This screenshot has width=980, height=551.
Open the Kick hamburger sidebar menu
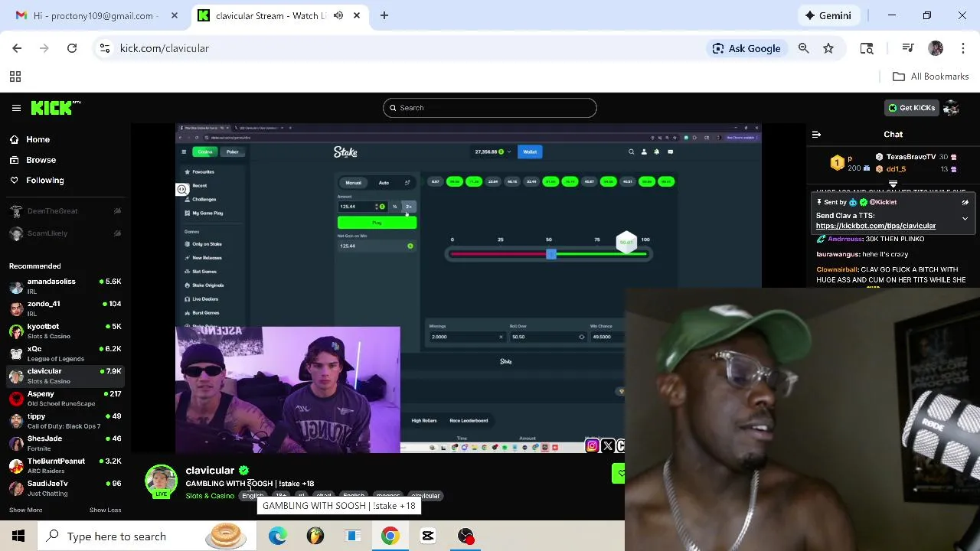tap(16, 108)
